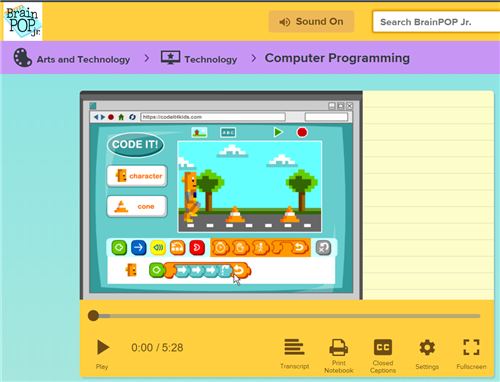Viewport: 500px width, 382px height.
Task: Click the paint palette icon
Action: [x=23, y=57]
